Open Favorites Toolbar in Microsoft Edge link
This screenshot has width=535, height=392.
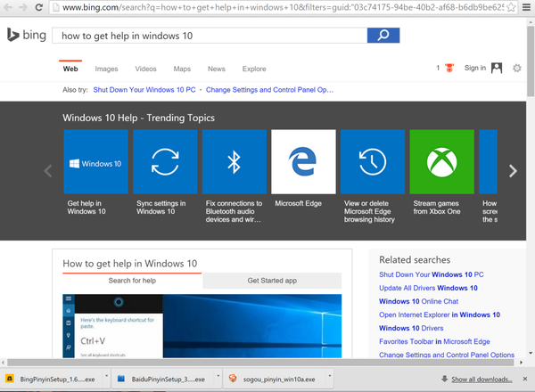point(434,341)
